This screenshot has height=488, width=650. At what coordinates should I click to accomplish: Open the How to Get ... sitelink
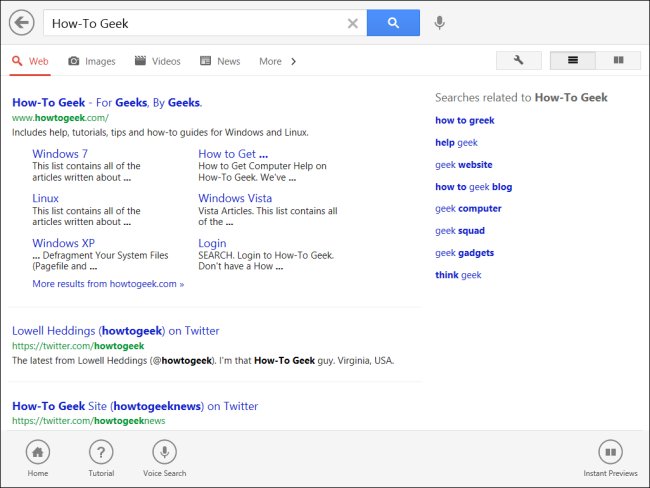pos(233,154)
